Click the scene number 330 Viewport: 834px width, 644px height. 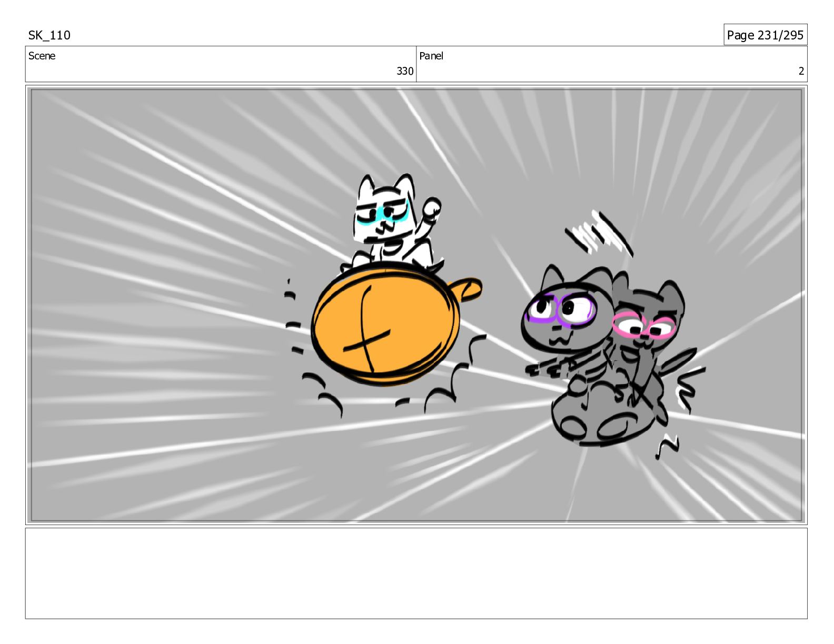[405, 71]
